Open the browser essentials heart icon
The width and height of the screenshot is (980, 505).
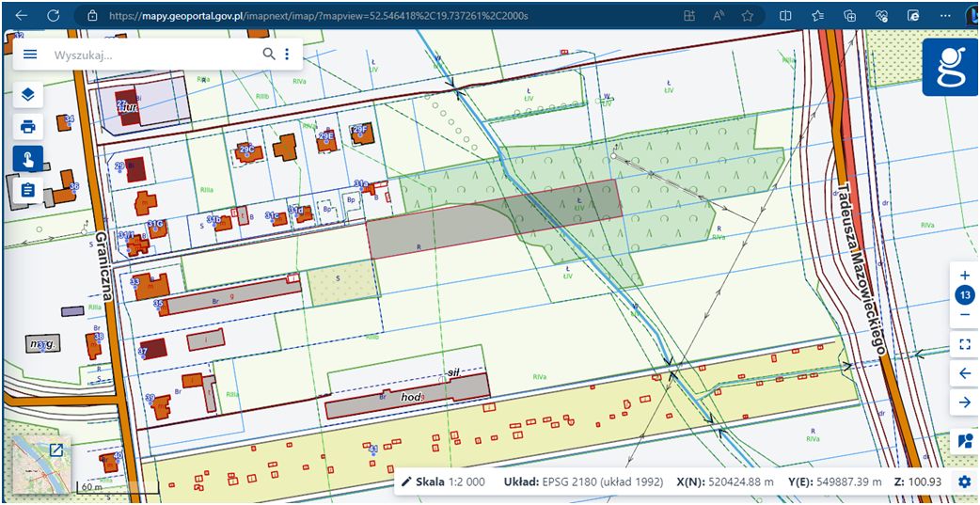[881, 15]
